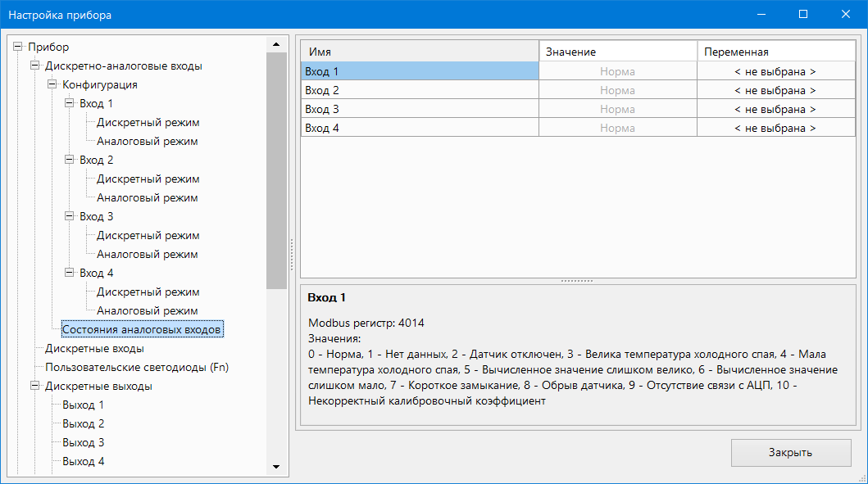The width and height of the screenshot is (868, 484).
Task: Choose variable for Вход 1 row
Action: pos(775,72)
